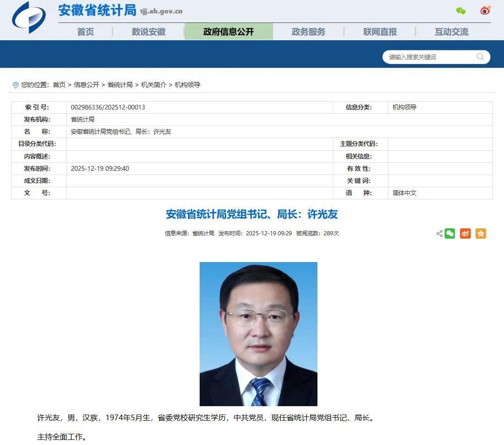Click the WeChat icon in the top-right header
504x445 pixels.
point(461,10)
